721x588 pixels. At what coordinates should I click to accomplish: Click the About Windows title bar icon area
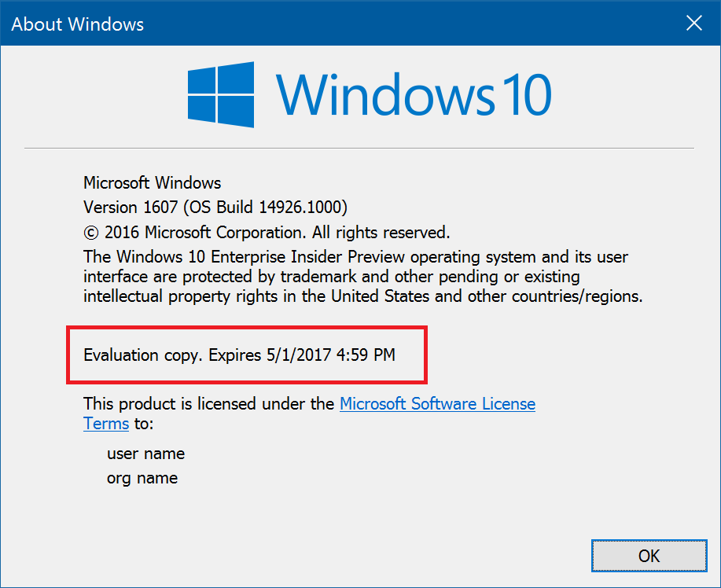[x=13, y=24]
